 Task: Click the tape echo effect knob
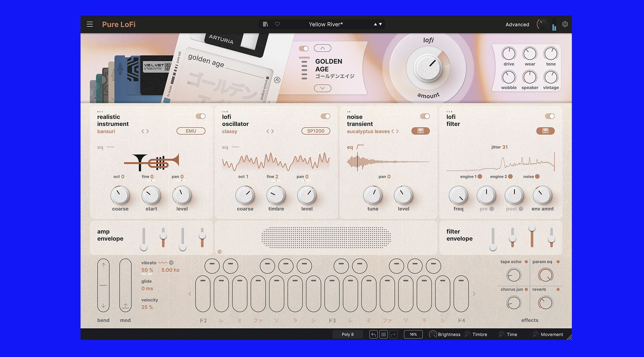click(514, 275)
